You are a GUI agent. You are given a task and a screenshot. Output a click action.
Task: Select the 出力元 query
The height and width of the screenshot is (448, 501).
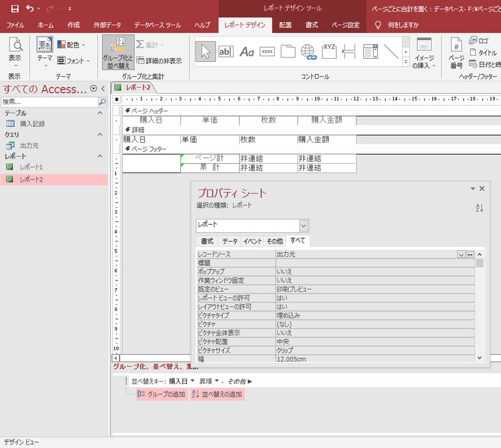click(29, 146)
